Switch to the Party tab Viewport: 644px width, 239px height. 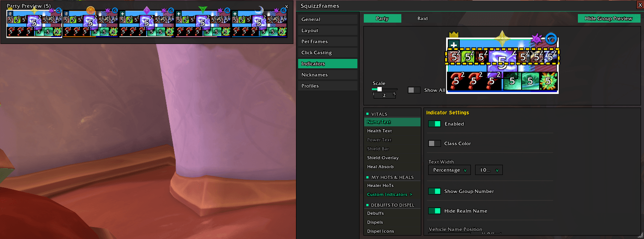(383, 18)
